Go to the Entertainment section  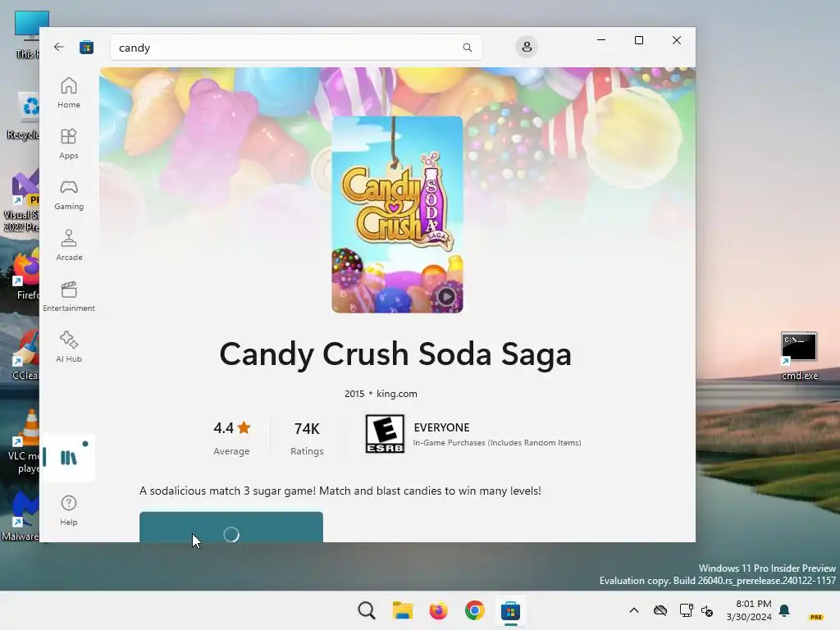point(69,296)
